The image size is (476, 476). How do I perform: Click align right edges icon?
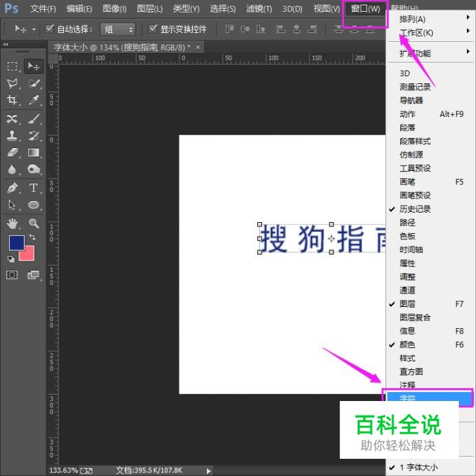[312, 29]
